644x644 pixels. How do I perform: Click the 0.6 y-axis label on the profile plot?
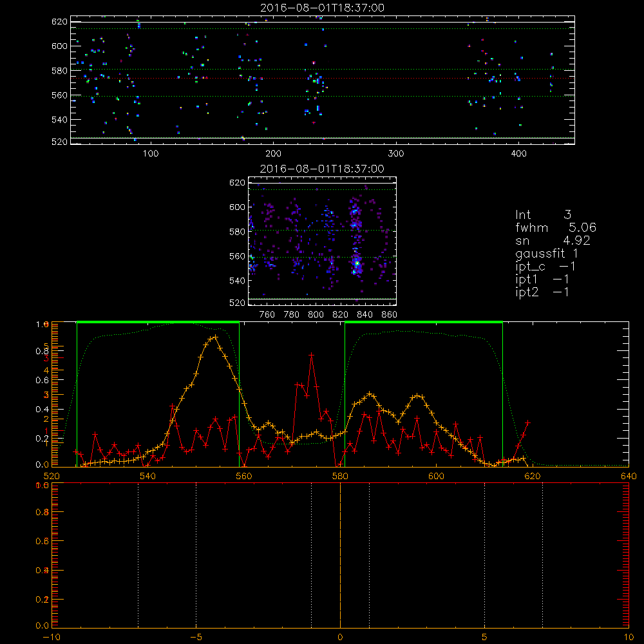pos(43,380)
